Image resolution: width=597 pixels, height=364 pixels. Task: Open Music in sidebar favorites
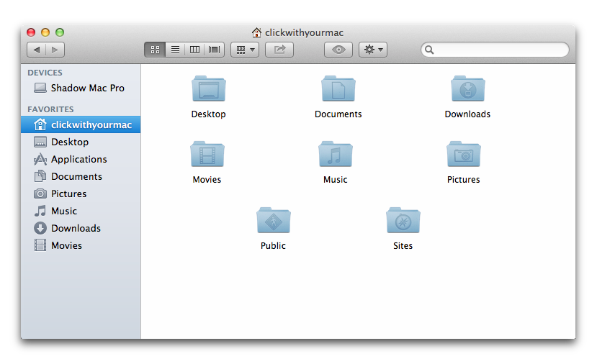[81, 211]
